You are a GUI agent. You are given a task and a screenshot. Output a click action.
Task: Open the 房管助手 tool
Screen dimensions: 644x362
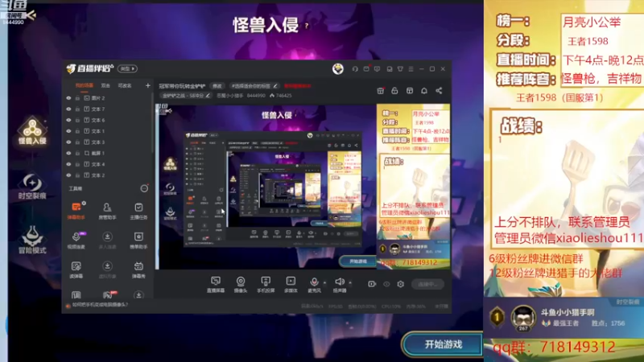click(x=107, y=211)
